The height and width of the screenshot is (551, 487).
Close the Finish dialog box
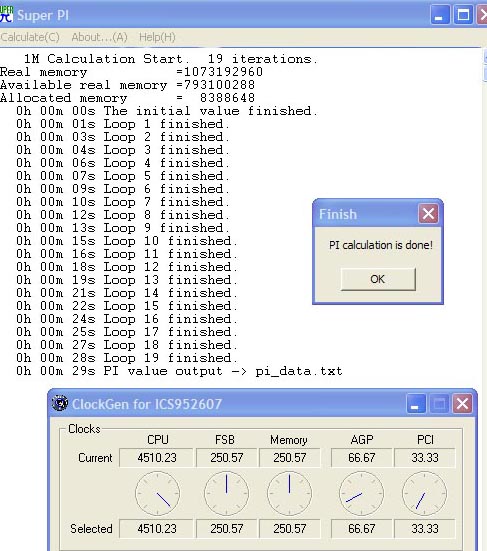(x=428, y=214)
